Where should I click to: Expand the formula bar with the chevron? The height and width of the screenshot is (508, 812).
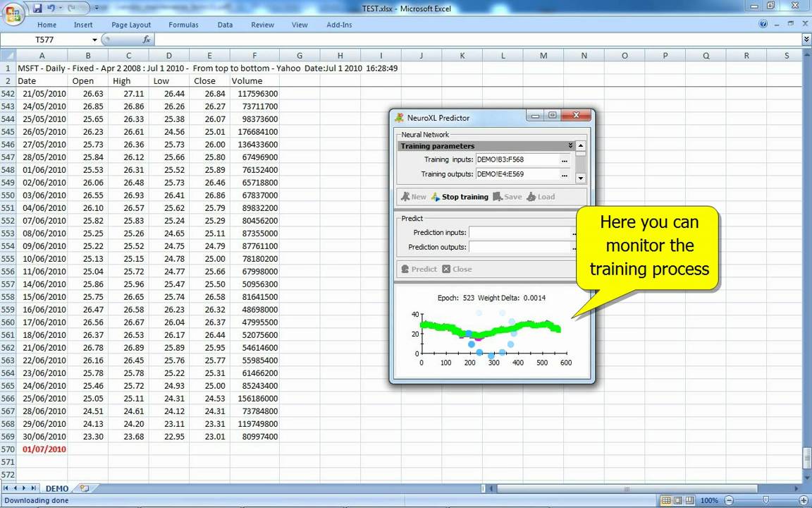point(806,40)
